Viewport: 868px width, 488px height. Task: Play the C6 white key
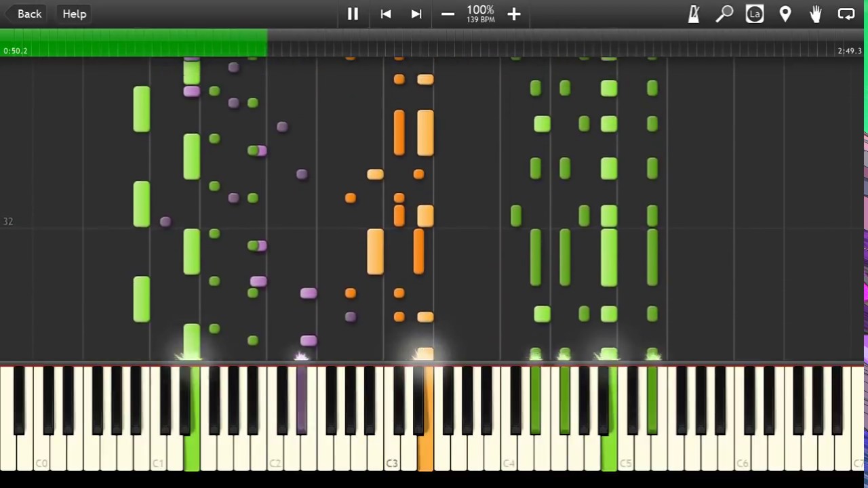742,454
